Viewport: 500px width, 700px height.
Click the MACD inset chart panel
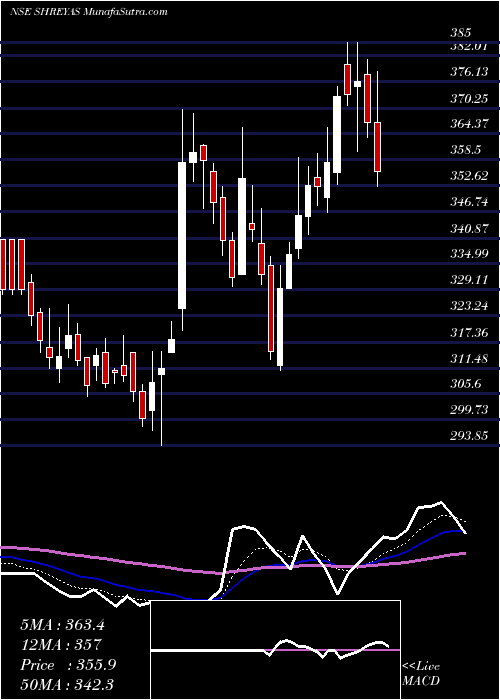275,650
